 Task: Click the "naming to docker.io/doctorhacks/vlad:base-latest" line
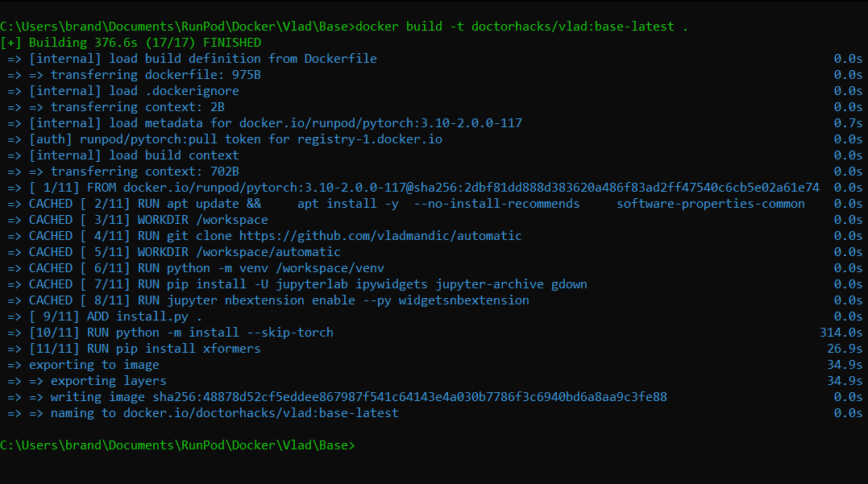tap(224, 413)
